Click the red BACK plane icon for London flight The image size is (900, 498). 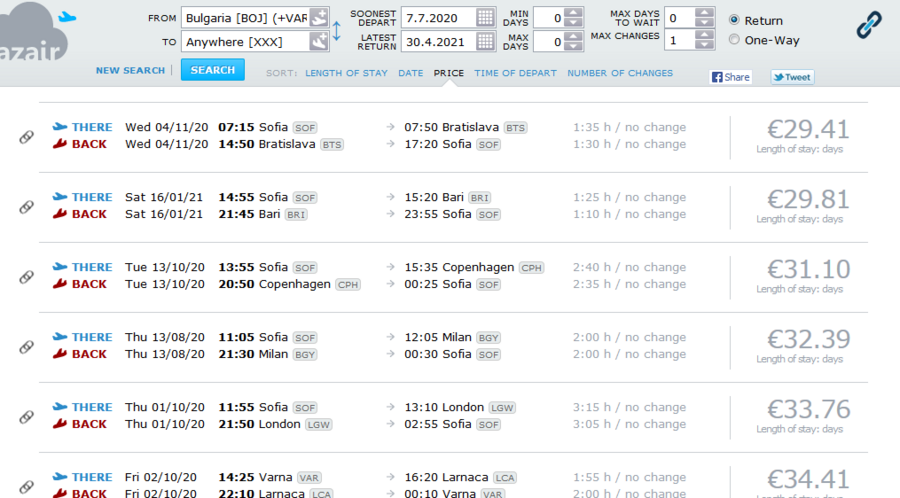(60, 424)
